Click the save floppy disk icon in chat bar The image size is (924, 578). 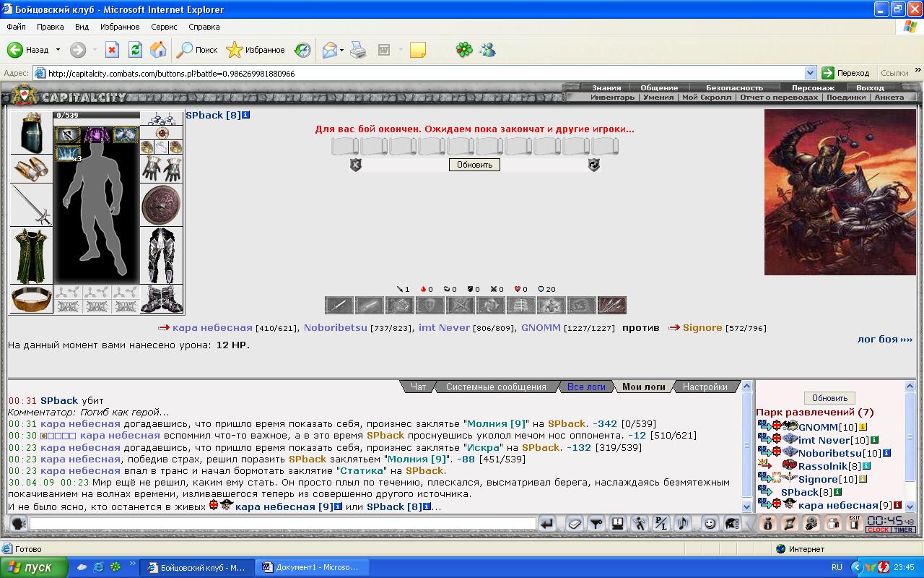point(618,524)
